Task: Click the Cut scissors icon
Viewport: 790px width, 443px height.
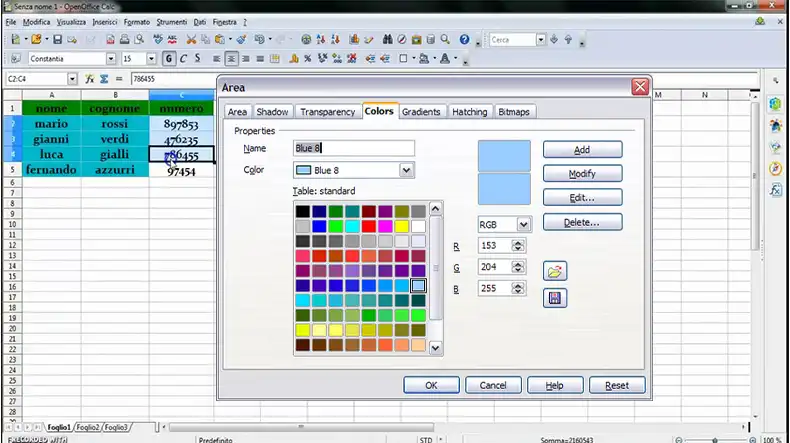Action: click(191, 39)
